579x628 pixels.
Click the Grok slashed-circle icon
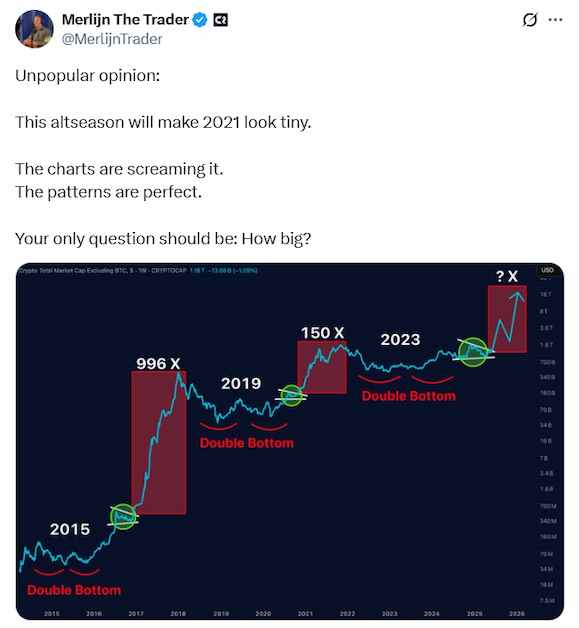pos(530,20)
